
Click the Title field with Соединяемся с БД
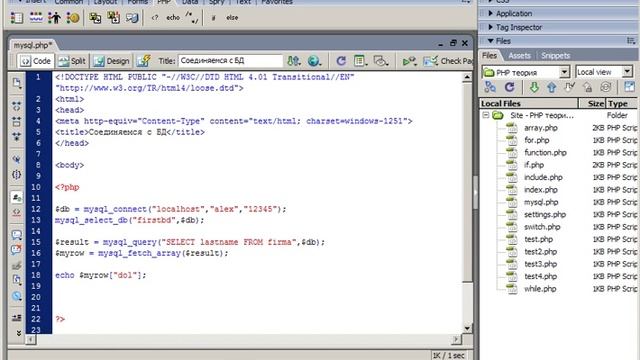tap(231, 61)
